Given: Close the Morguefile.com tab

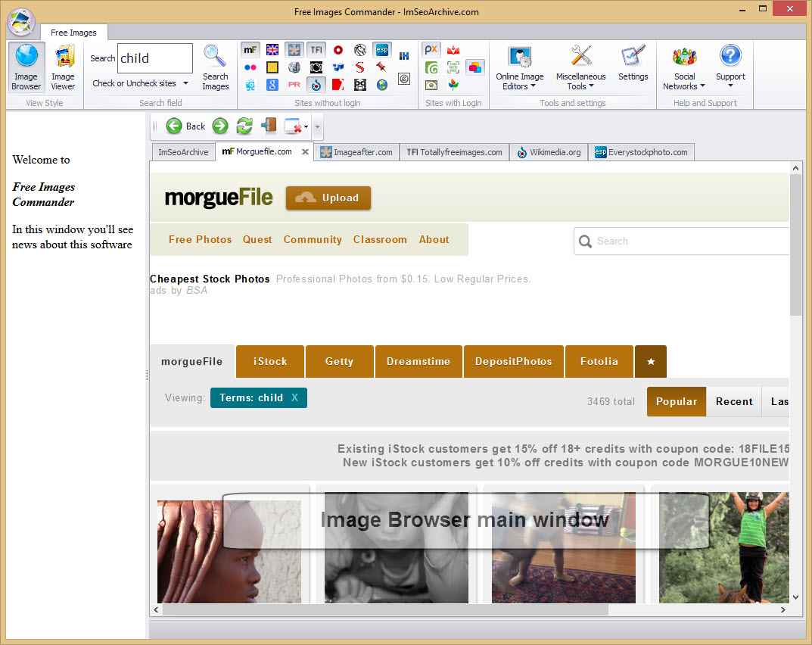Looking at the screenshot, I should (305, 152).
